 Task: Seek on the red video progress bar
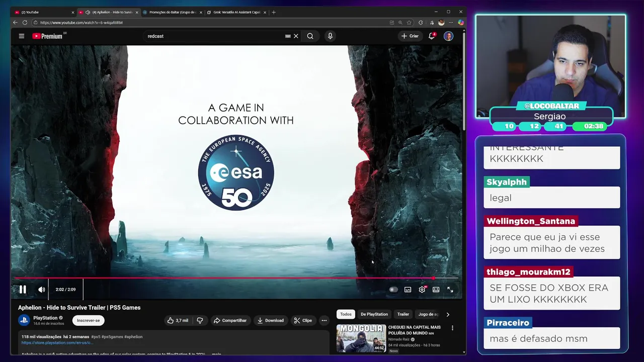236,278
